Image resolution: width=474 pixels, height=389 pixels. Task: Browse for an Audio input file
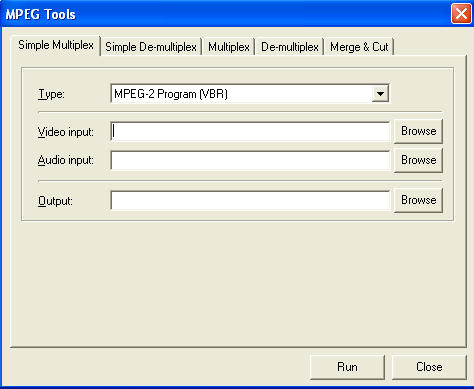click(x=418, y=160)
